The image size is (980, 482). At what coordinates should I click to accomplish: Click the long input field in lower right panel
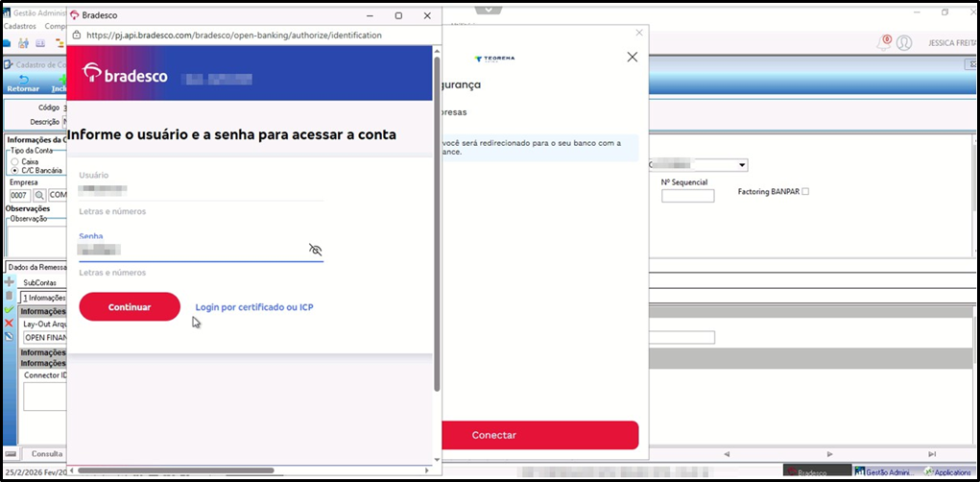point(681,338)
